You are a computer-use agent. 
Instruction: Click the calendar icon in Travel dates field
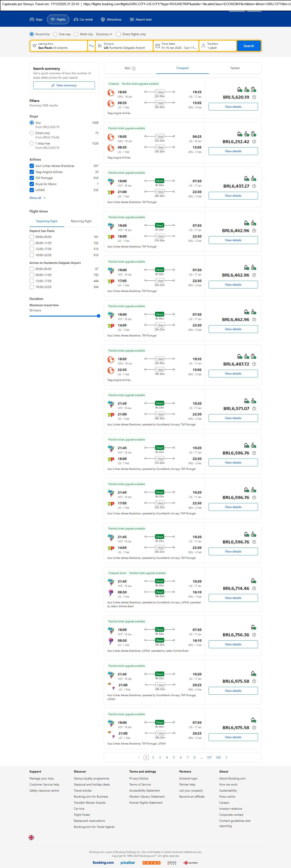click(x=157, y=46)
